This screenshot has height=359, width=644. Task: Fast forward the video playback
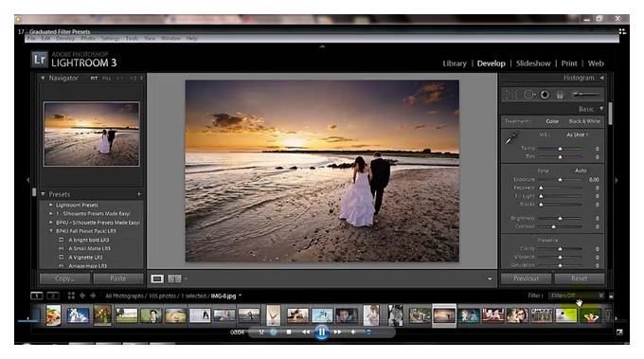point(337,332)
